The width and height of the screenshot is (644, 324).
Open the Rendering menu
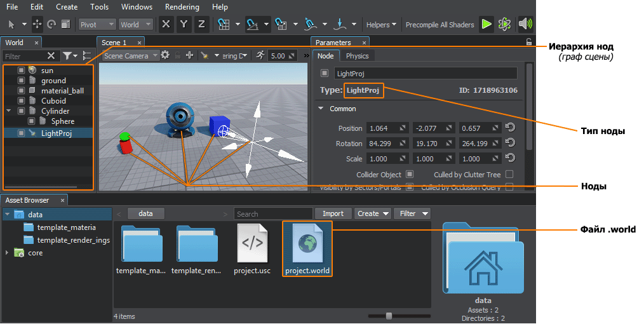pyautogui.click(x=182, y=7)
